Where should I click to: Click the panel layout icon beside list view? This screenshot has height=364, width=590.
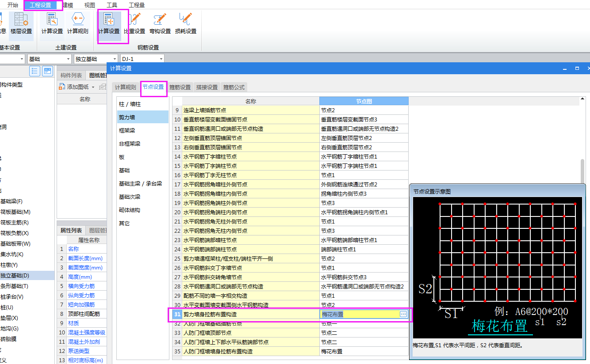click(x=47, y=71)
